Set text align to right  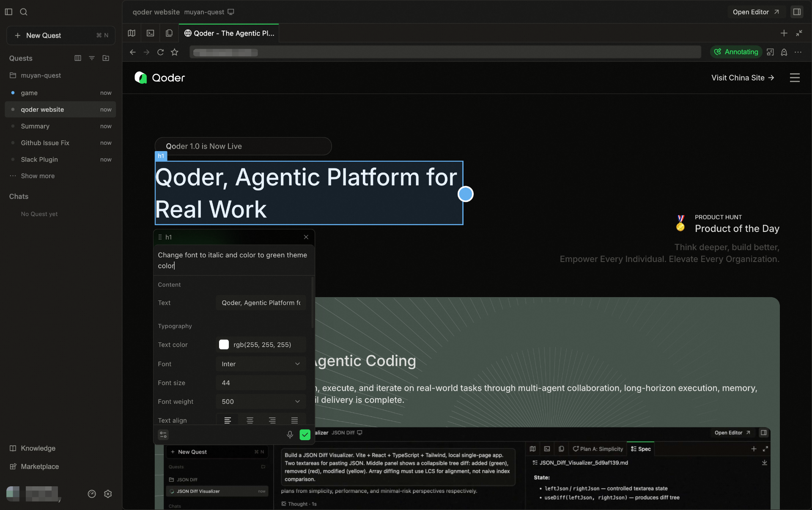(272, 420)
